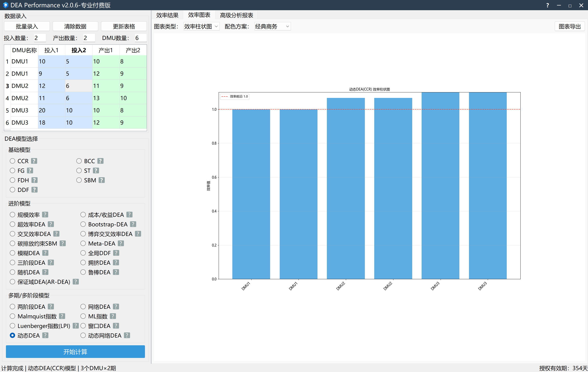Select the CCR model radio button
This screenshot has width=588, height=372.
(x=12, y=161)
